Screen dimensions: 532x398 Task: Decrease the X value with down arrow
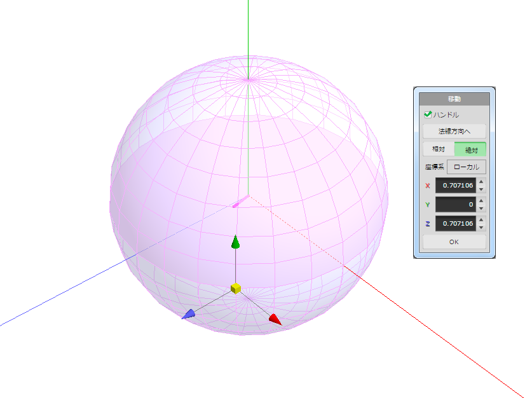coord(481,190)
